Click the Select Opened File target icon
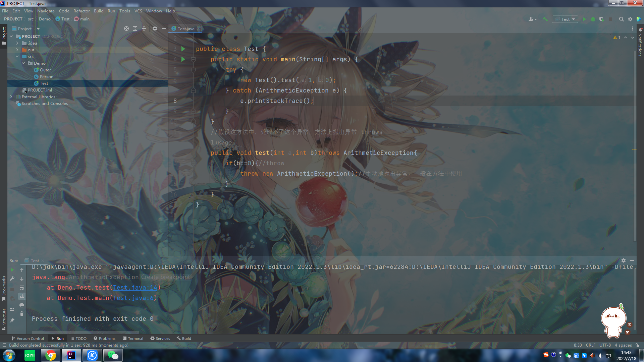The image size is (644, 362). click(126, 28)
